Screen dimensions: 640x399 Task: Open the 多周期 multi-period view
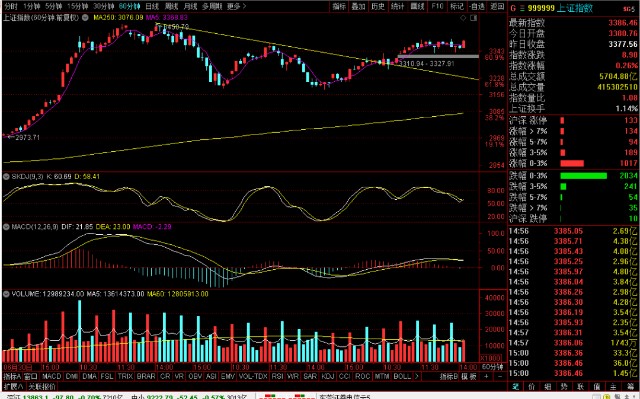point(212,6)
